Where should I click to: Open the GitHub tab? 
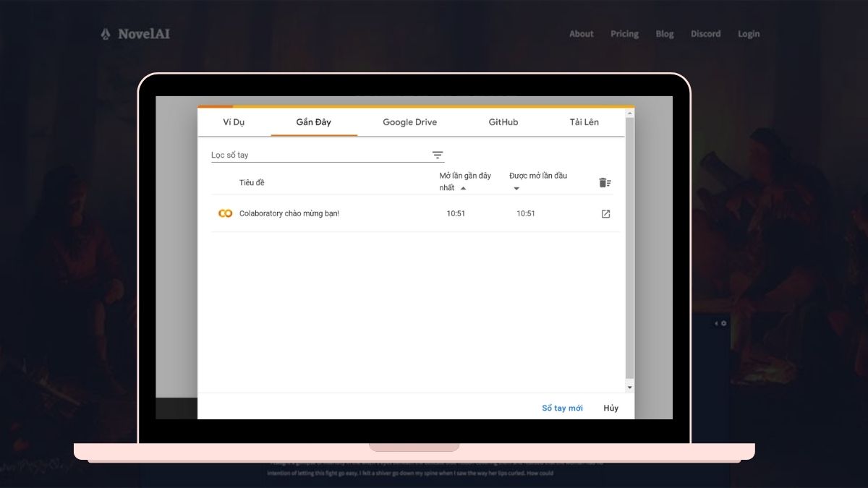pos(503,122)
